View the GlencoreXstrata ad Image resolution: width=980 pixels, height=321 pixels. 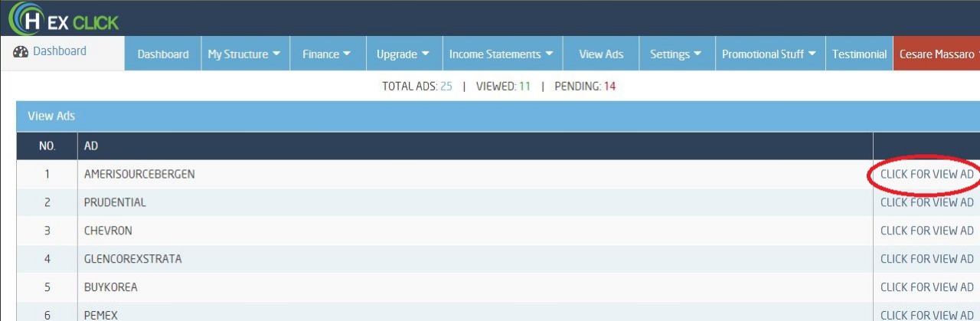pos(926,259)
